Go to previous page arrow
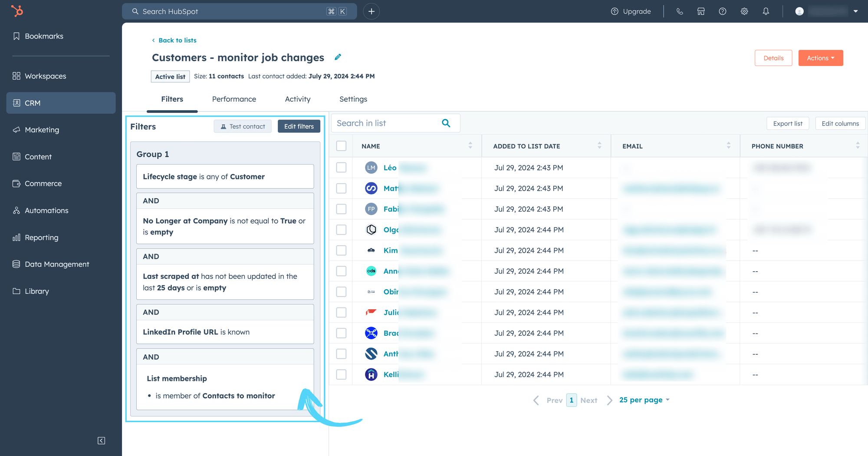 [x=536, y=400]
